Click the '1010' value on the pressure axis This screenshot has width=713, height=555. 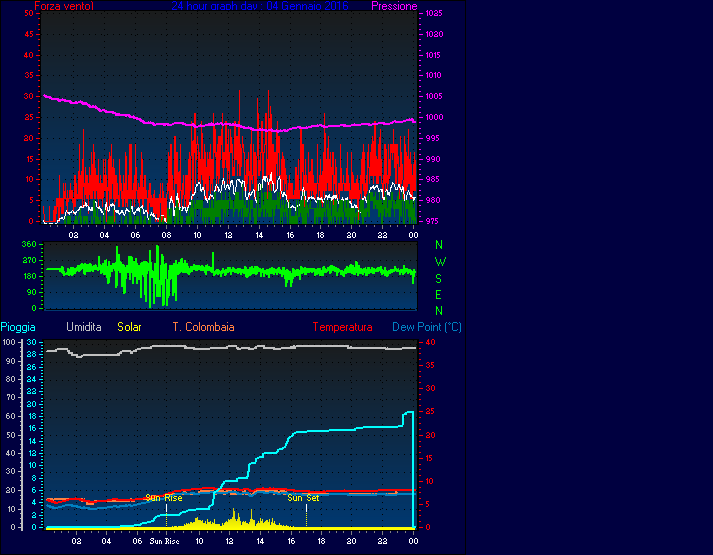click(x=433, y=75)
